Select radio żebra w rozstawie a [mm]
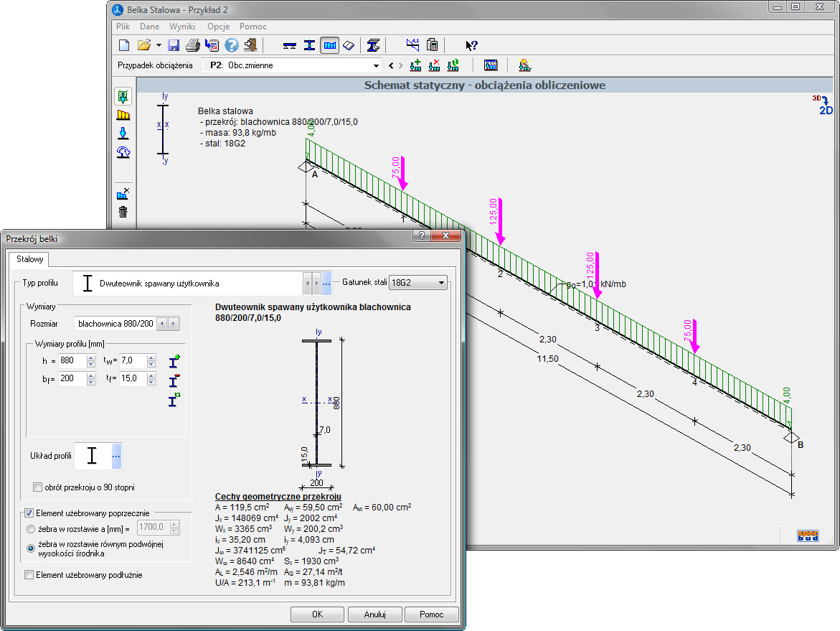Image resolution: width=840 pixels, height=631 pixels. [x=31, y=528]
